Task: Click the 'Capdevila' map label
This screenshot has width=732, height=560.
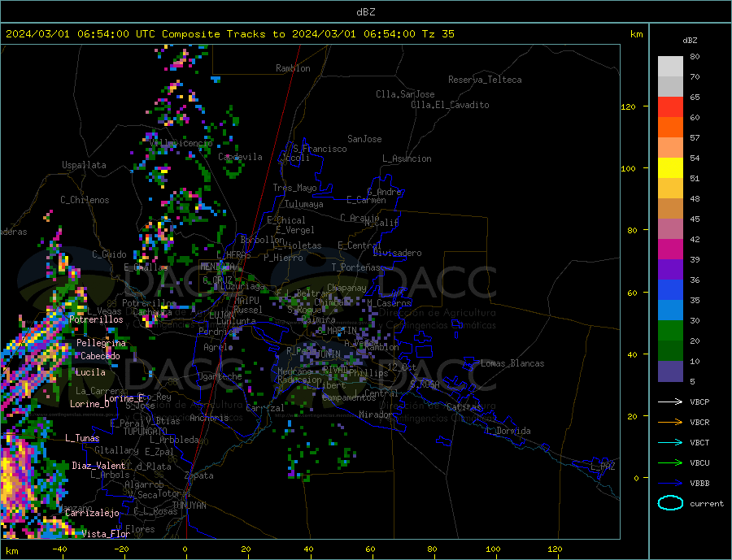Action: pos(240,157)
